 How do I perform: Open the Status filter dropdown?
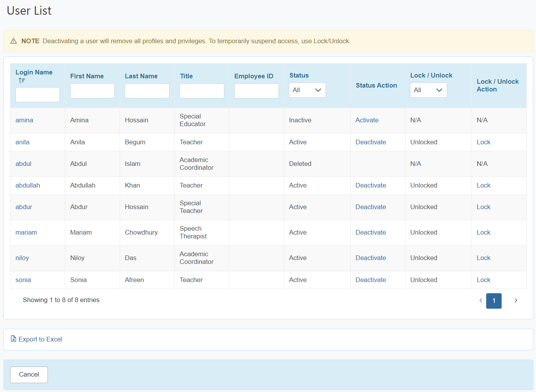(307, 90)
